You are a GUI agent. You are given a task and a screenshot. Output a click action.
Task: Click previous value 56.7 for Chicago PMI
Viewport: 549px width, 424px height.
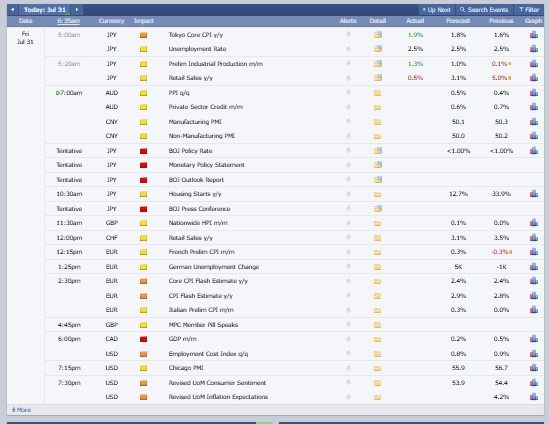pyautogui.click(x=501, y=368)
